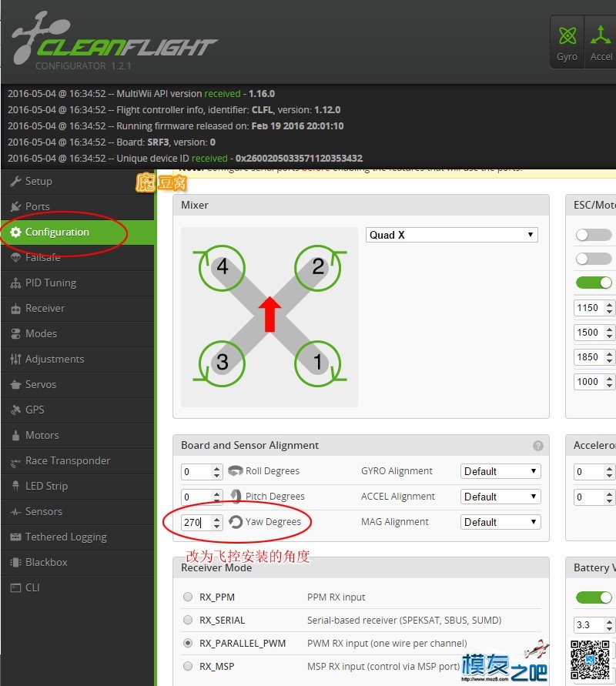Select RX_SERIAL receiver mode
Viewport: 616px width, 686px height.
click(188, 620)
